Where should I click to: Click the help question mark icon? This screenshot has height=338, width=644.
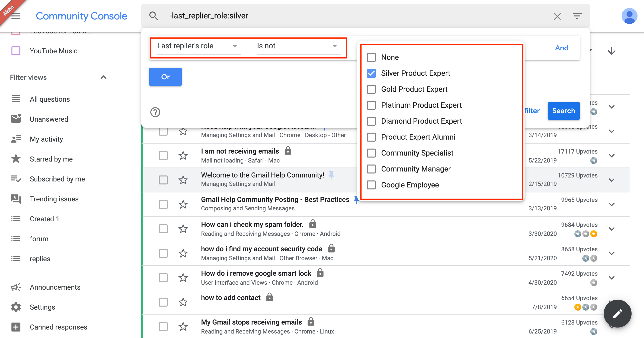pos(155,112)
